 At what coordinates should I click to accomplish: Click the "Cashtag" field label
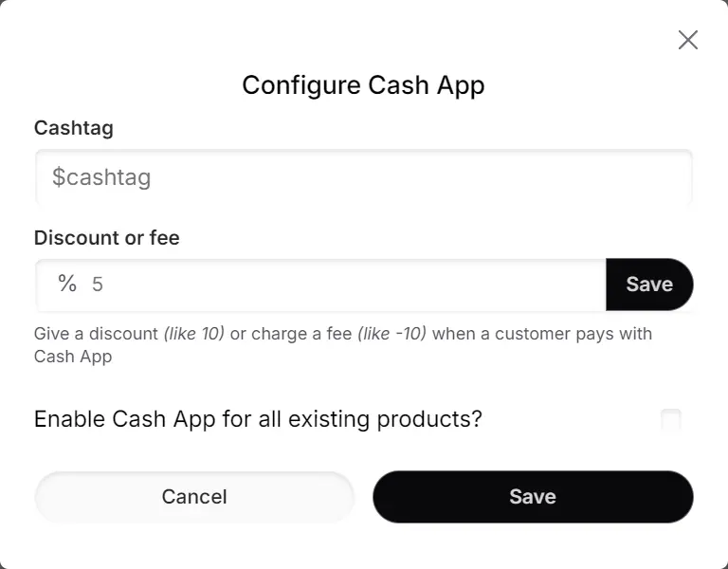click(74, 128)
